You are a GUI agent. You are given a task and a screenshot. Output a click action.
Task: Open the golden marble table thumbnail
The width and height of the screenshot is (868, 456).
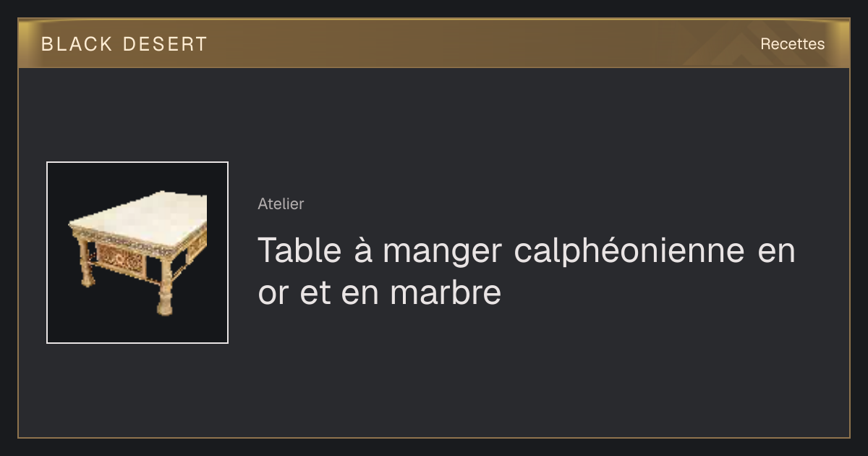[x=137, y=253]
